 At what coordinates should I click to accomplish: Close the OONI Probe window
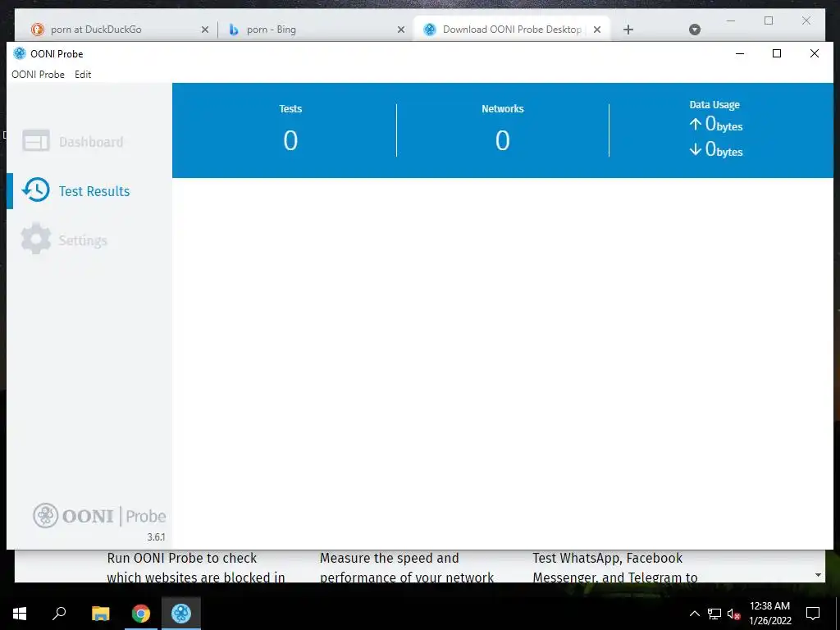(x=815, y=53)
